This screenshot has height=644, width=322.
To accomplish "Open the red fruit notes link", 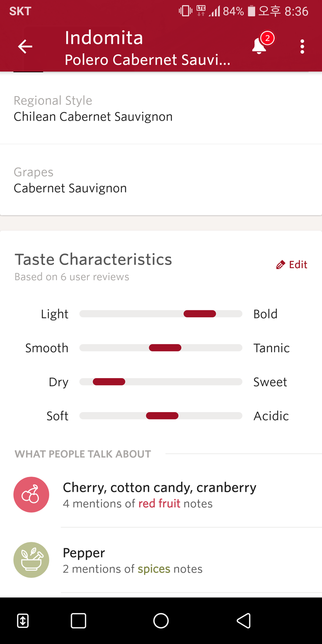I will [159, 503].
